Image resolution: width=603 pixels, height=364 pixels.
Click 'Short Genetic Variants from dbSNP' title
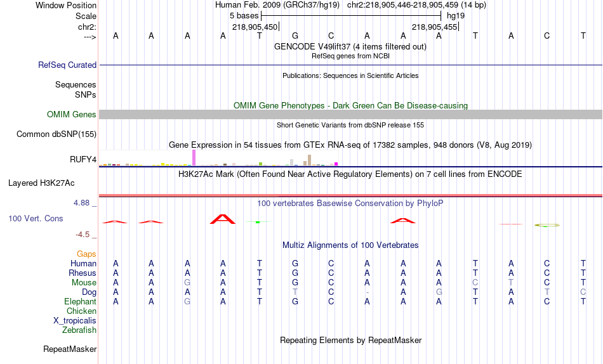point(350,125)
